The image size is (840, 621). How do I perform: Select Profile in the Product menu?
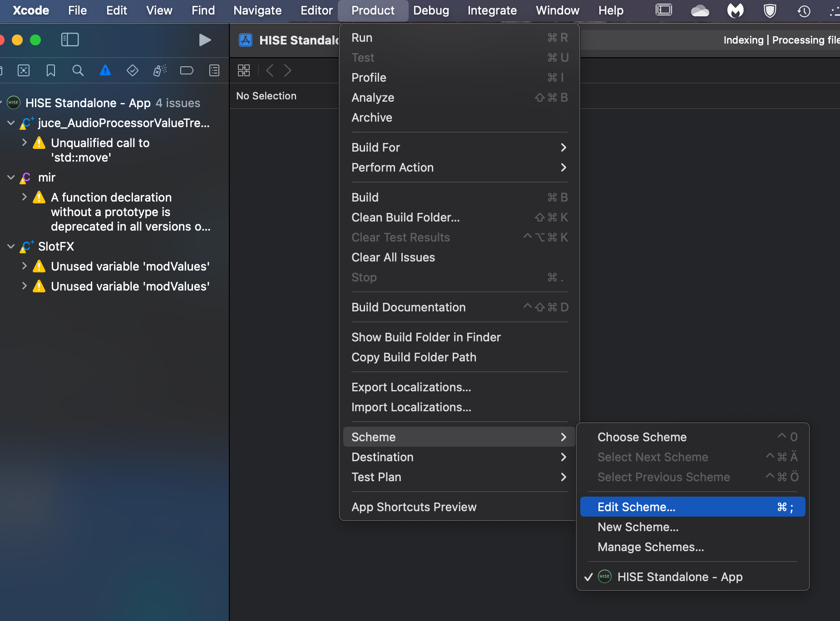point(459,78)
